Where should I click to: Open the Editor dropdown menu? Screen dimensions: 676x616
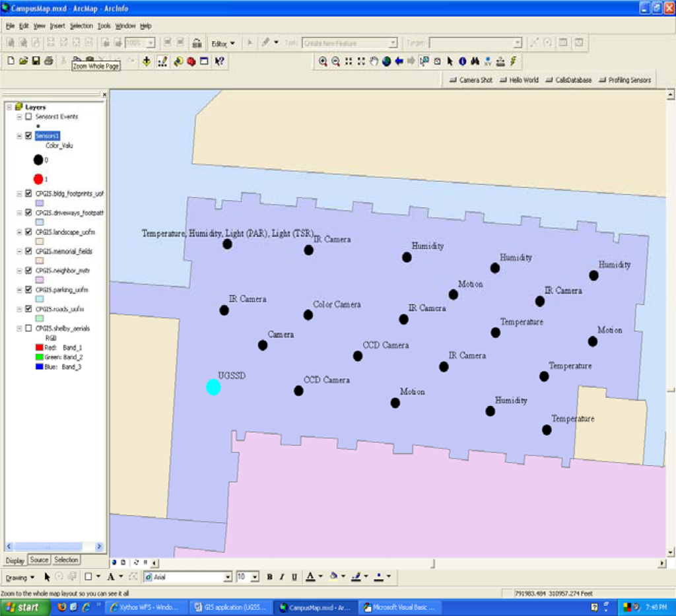223,44
